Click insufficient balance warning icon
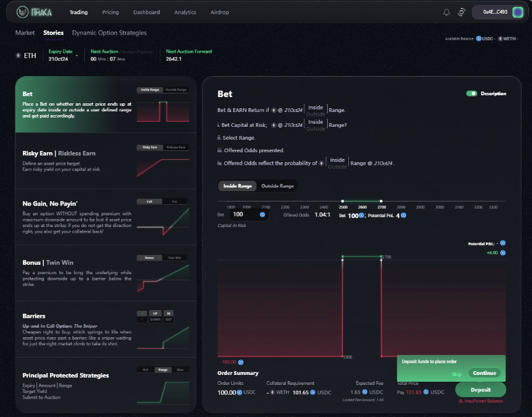 point(461,401)
